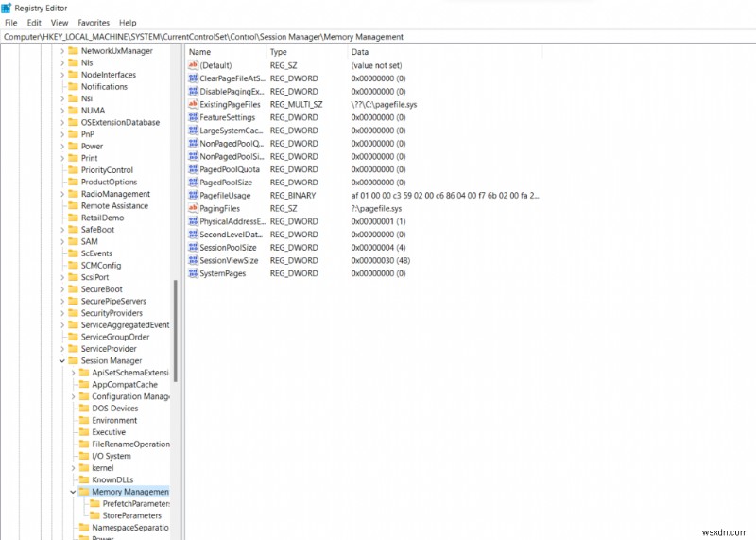Image resolution: width=756 pixels, height=540 pixels.
Task: Click the ClearPageFileAtS... DWORD icon
Action: click(194, 78)
